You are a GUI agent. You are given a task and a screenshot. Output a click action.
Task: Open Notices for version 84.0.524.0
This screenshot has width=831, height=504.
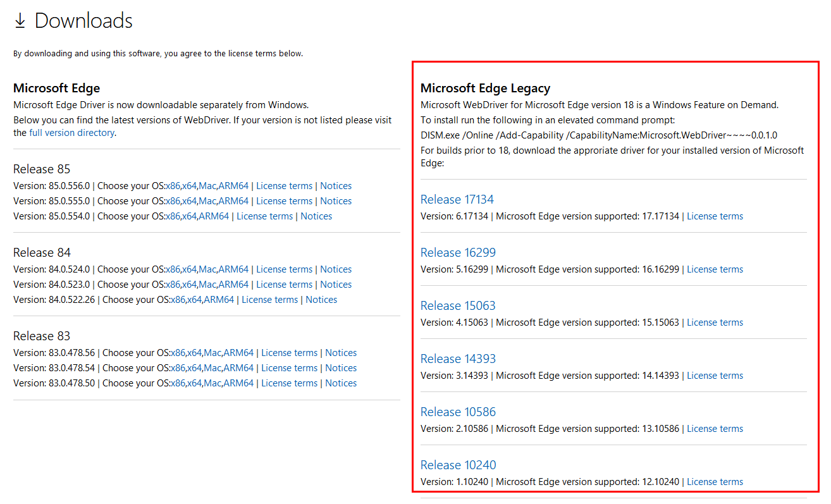point(336,269)
